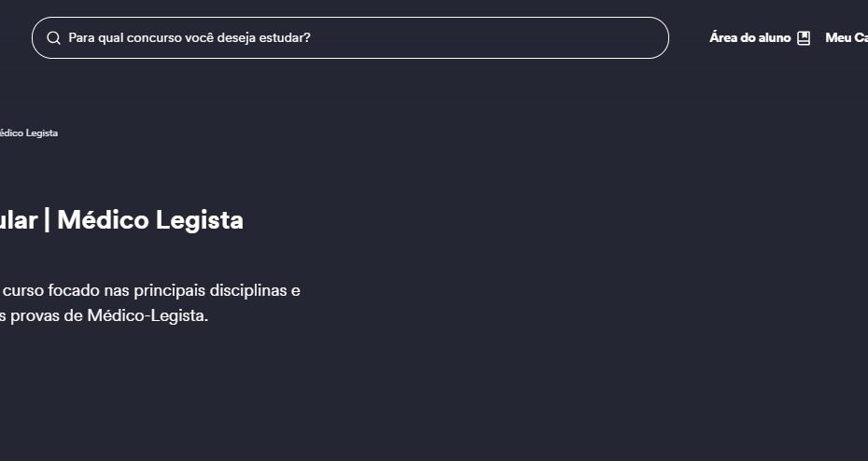
Task: Click 'aluno' in the student area link
Action: click(775, 37)
